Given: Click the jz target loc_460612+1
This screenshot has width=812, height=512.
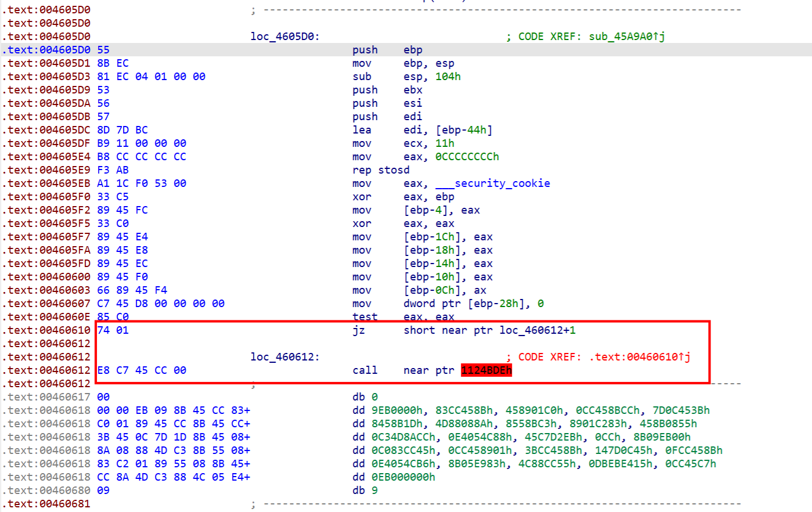Looking at the screenshot, I should click(538, 330).
